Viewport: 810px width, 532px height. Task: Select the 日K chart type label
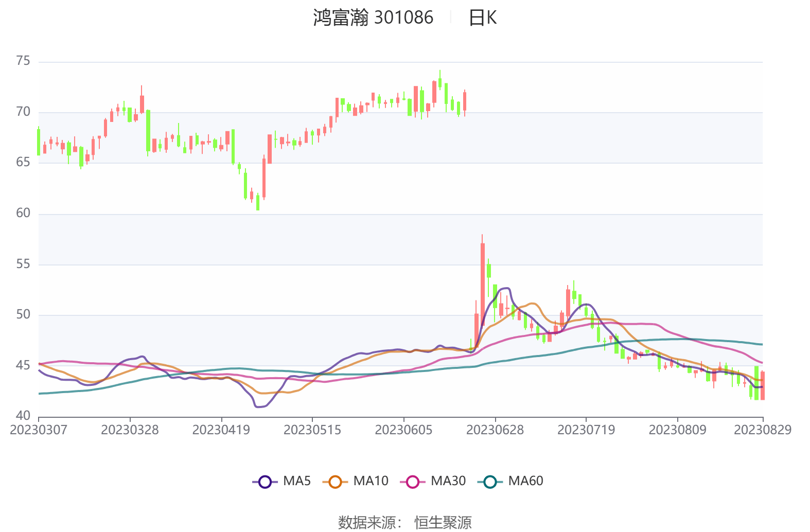coord(482,18)
